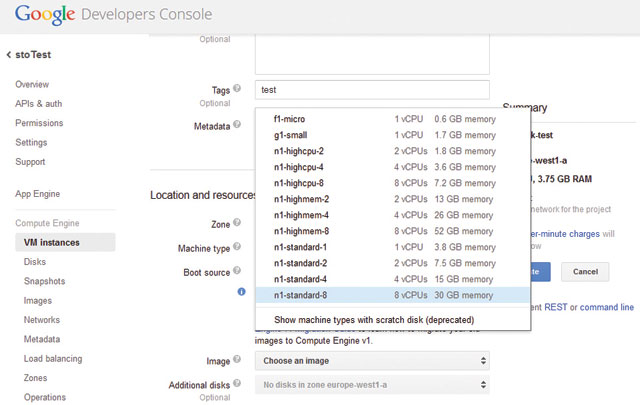Click the blue Create button
Viewport: 640px width, 405px height.
click(x=540, y=272)
